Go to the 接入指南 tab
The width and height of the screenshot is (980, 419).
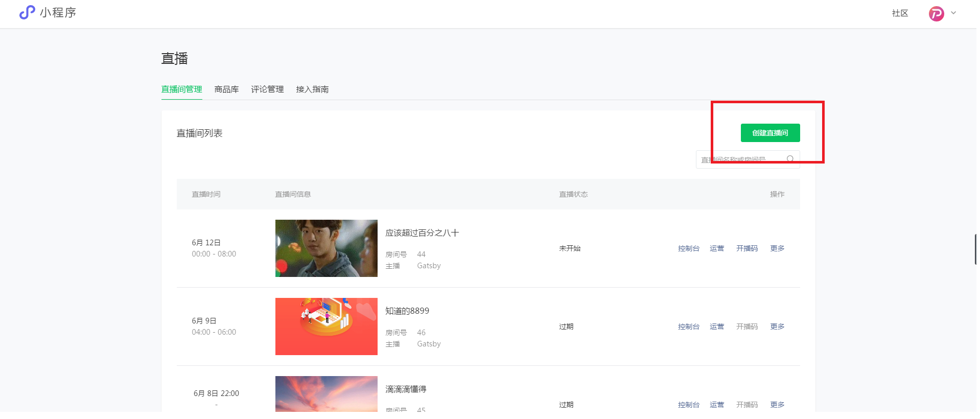pyautogui.click(x=312, y=89)
